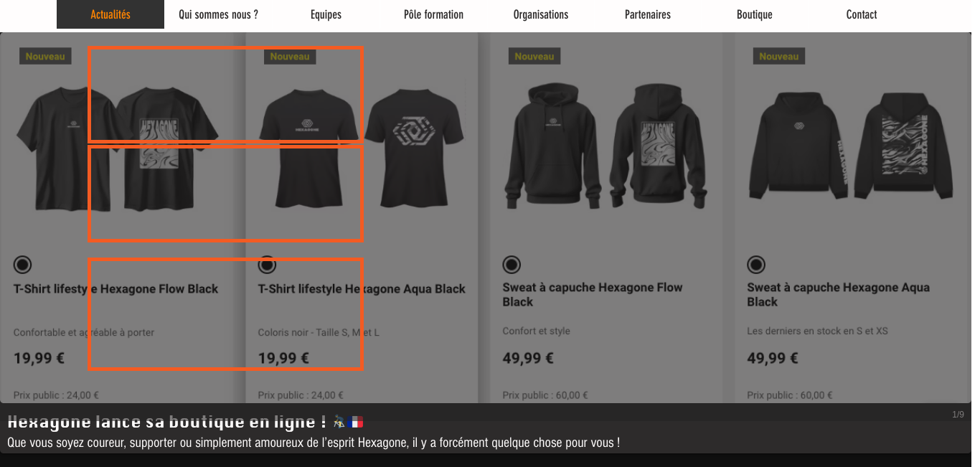This screenshot has height=467, width=980.
Task: Open T-Shirt lifestyle Hexagone Aqua Black title
Action: [x=362, y=289]
